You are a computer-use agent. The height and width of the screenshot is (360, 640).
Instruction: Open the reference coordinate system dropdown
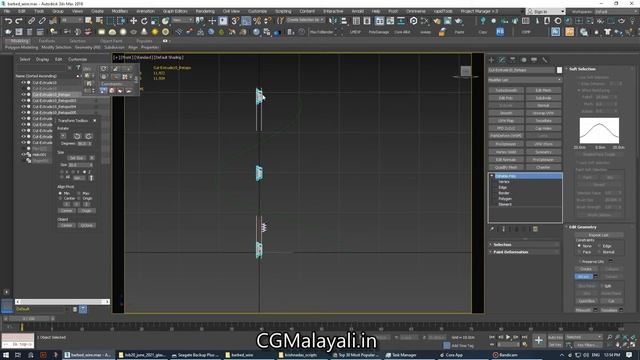click(182, 20)
